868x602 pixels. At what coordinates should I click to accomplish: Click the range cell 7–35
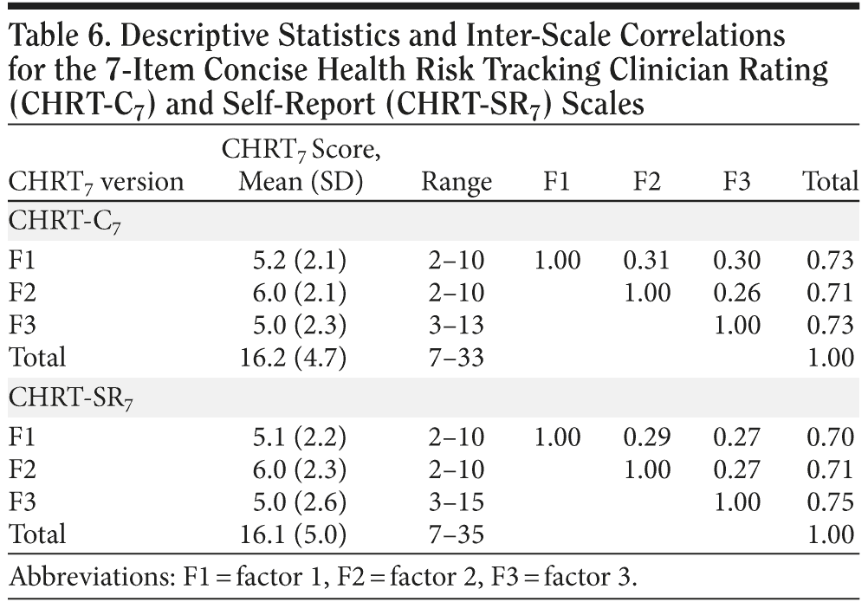[456, 534]
